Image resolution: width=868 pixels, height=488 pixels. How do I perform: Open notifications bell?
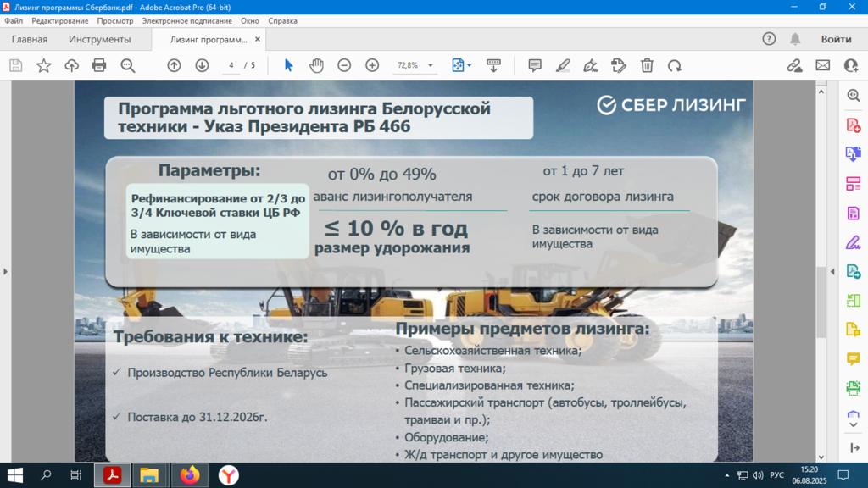point(795,39)
